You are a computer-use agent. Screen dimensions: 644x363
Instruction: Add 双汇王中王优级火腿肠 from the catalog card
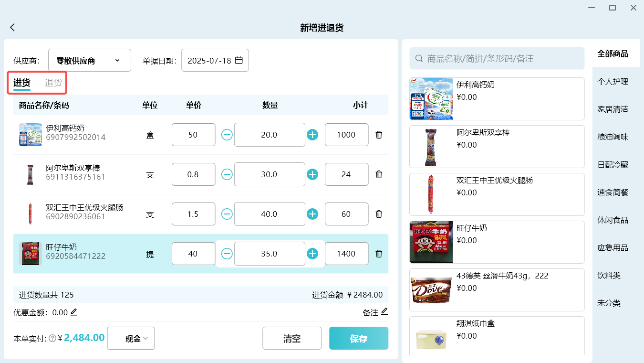497,194
